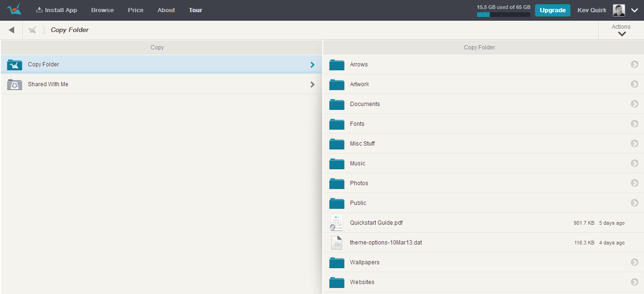Click the Shared With Me icon
This screenshot has width=644, height=294.
click(x=14, y=84)
